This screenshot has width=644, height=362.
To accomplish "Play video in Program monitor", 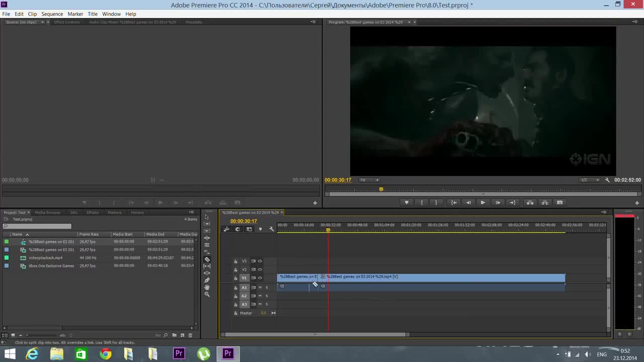I will click(483, 203).
